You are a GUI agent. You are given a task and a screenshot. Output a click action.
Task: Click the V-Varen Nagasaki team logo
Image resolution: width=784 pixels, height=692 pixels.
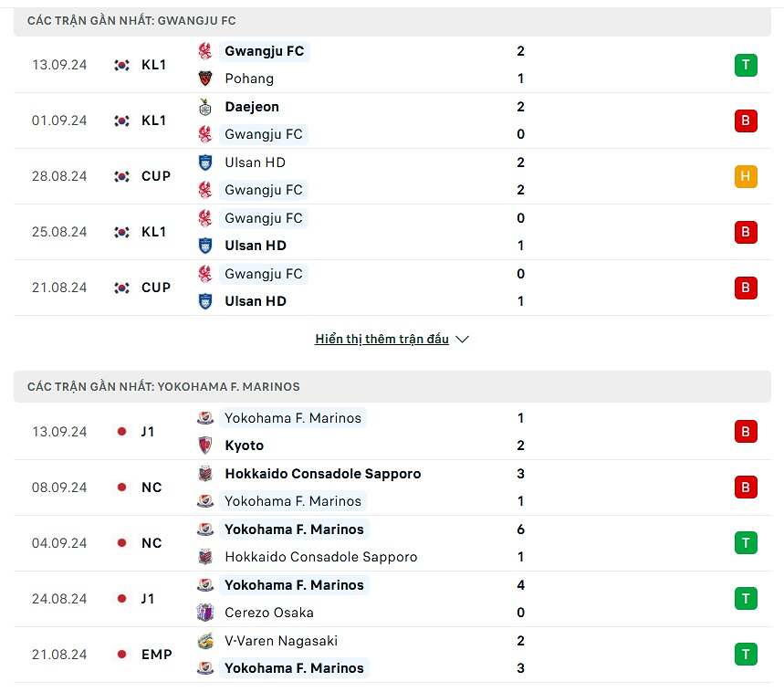205,641
